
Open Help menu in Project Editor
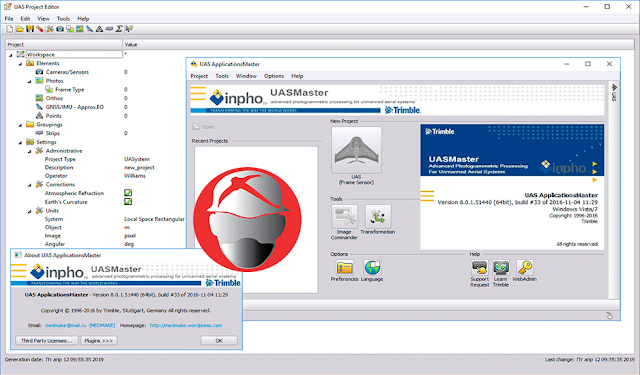[x=83, y=19]
